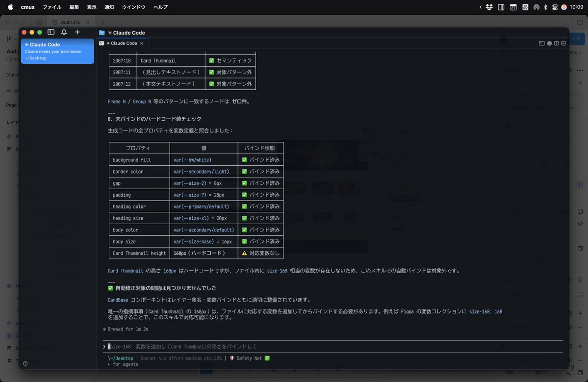Add a new workspace with plus icon
Viewport: 588px width, 382px height.
click(x=77, y=32)
